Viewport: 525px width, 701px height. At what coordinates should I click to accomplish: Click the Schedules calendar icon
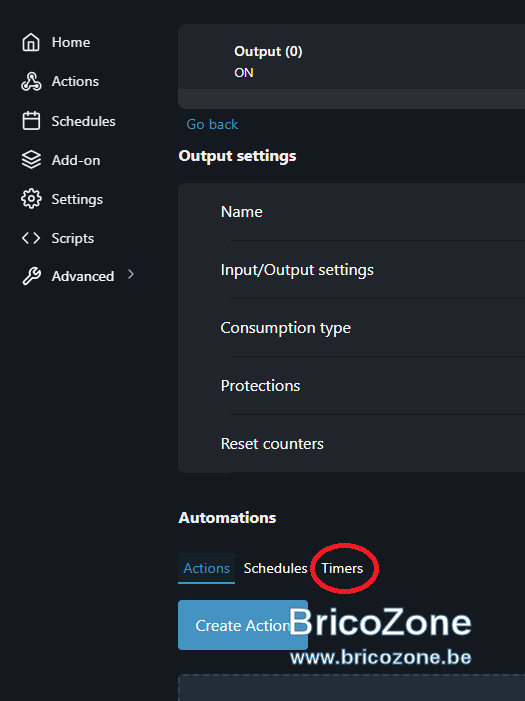31,121
